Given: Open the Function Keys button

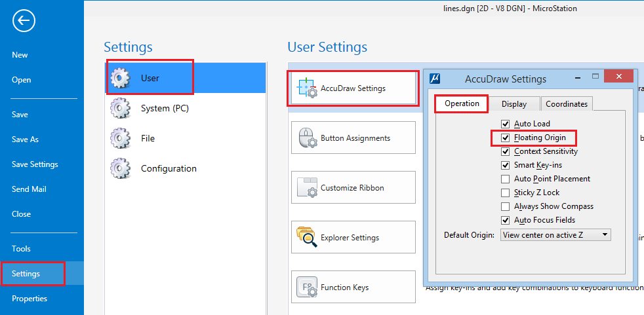Looking at the screenshot, I should point(353,287).
